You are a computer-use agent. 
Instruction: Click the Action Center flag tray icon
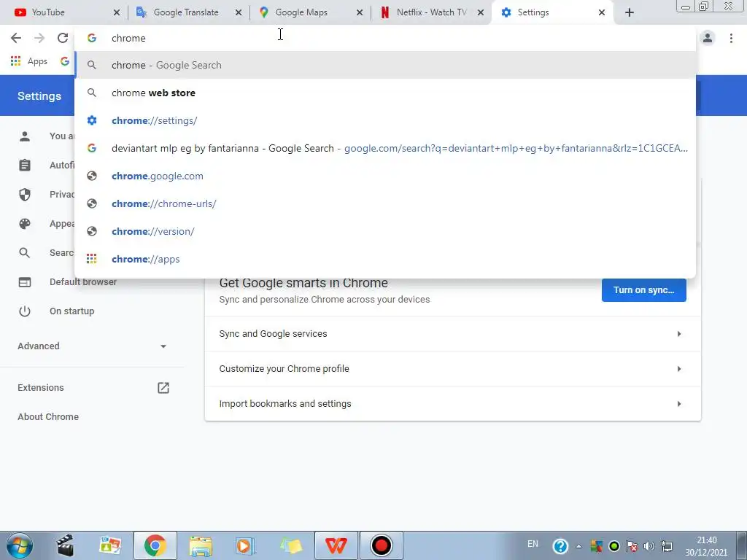tap(632, 546)
